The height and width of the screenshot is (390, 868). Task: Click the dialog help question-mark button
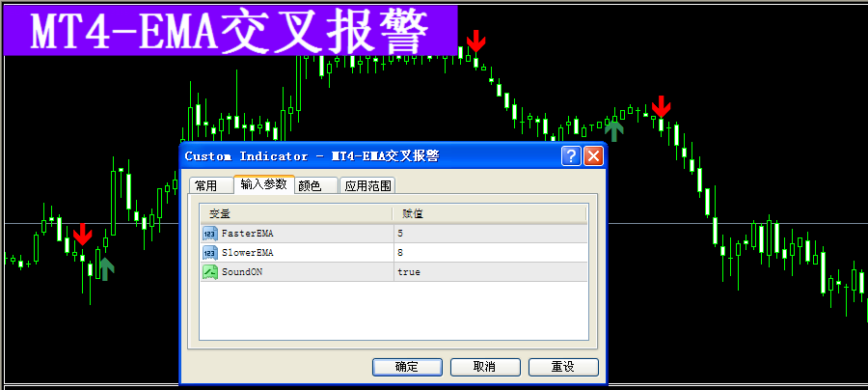[571, 156]
